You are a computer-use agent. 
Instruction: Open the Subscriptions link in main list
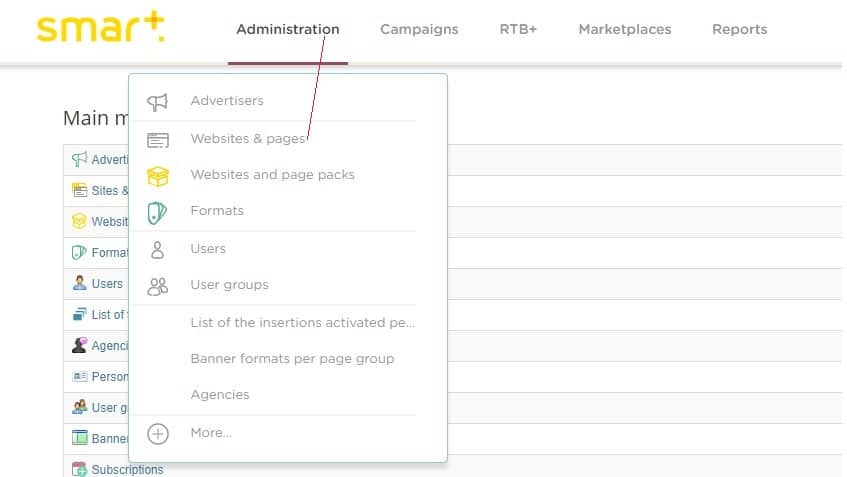pyautogui.click(x=127, y=469)
